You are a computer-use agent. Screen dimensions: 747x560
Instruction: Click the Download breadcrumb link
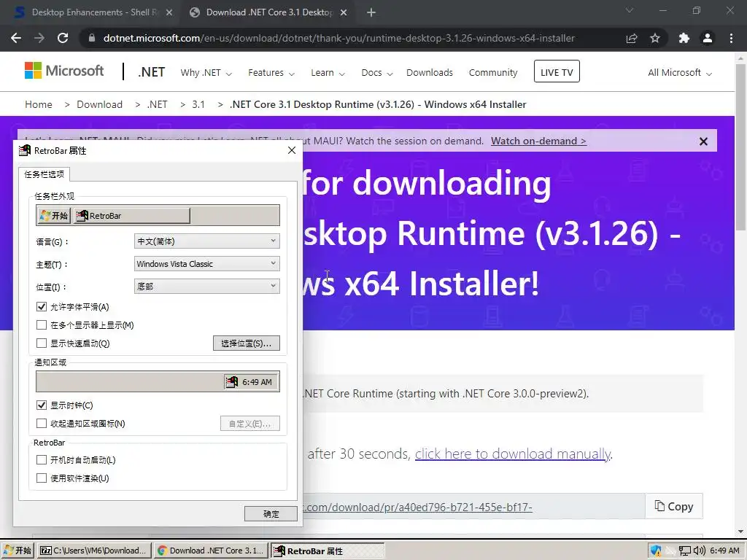pyautogui.click(x=99, y=104)
